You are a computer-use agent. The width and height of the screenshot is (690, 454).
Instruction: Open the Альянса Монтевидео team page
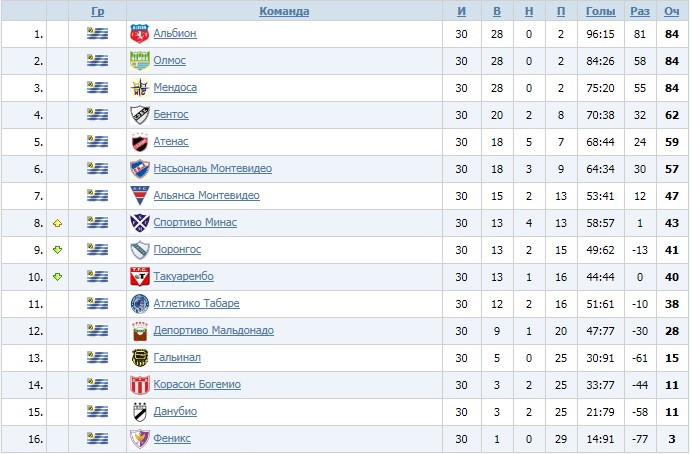point(206,196)
